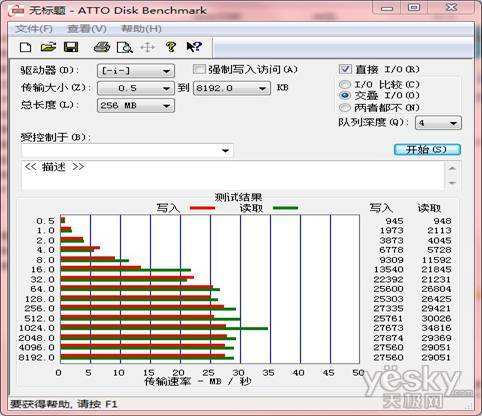Save results with the floppy disk icon

[x=71, y=47]
